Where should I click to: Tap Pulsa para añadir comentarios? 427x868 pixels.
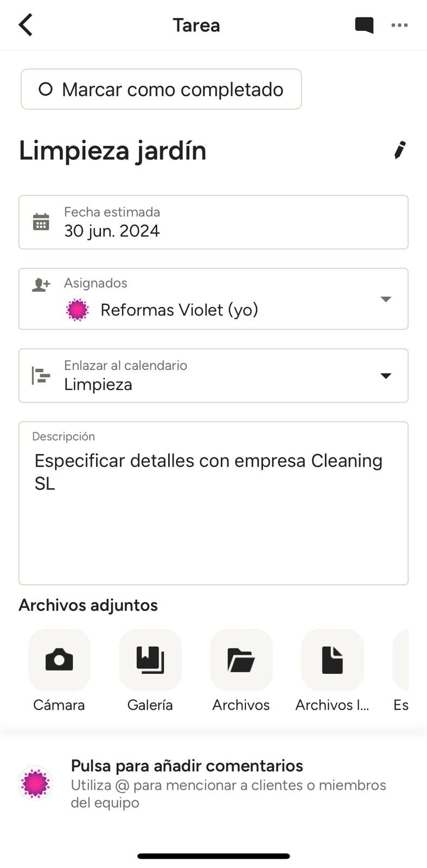coord(187,765)
